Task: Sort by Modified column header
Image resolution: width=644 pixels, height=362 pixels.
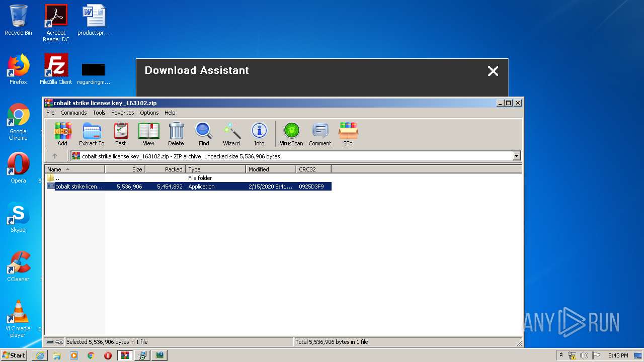Action: (x=271, y=169)
